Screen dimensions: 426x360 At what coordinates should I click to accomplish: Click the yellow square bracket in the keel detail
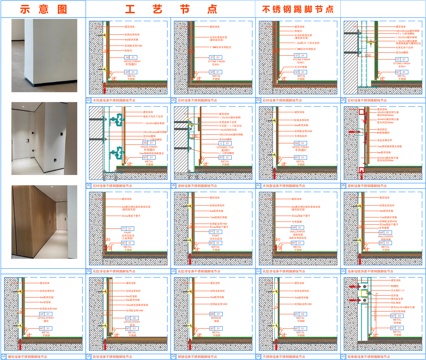click(364, 292)
